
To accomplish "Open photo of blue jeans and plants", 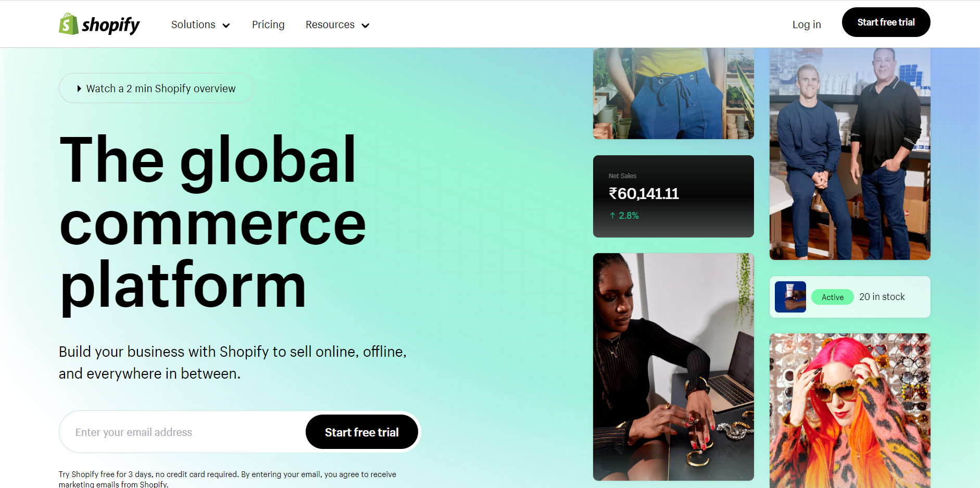I will [x=673, y=93].
